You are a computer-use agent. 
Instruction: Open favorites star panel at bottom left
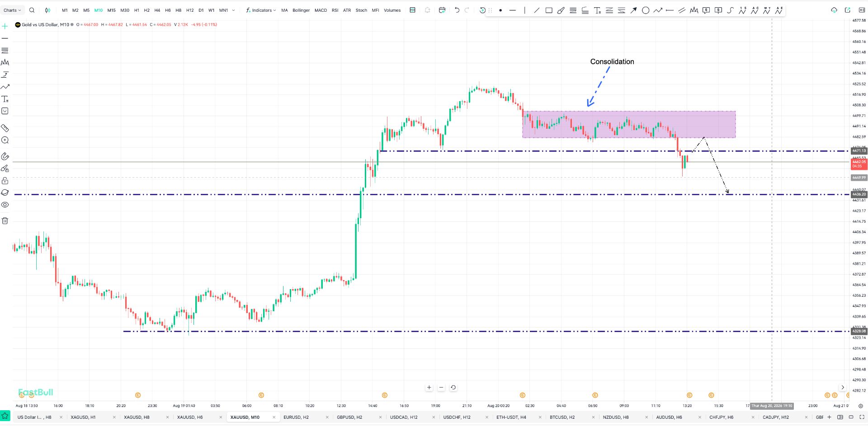tap(5, 416)
